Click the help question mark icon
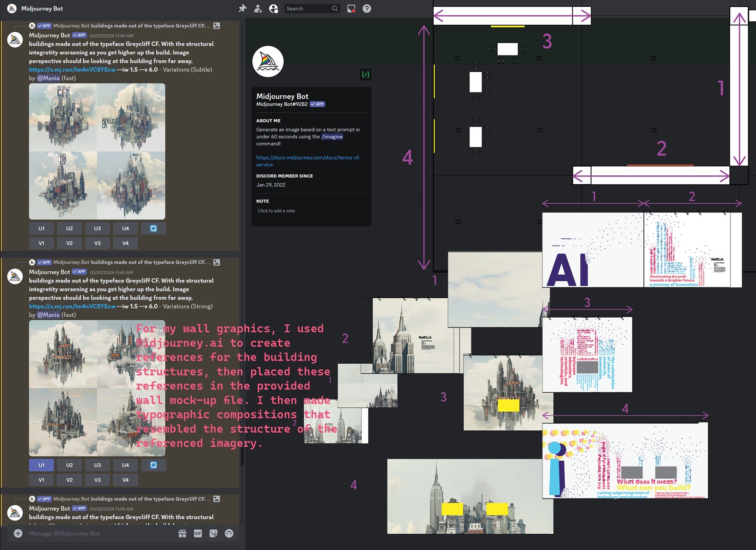756x550 pixels. [x=367, y=8]
